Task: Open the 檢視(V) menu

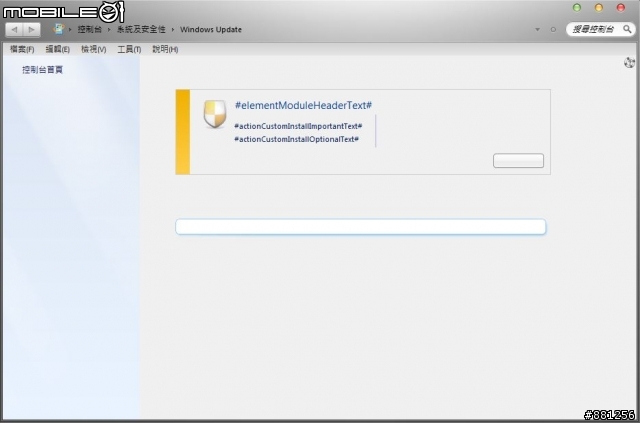Action: pyautogui.click(x=93, y=49)
